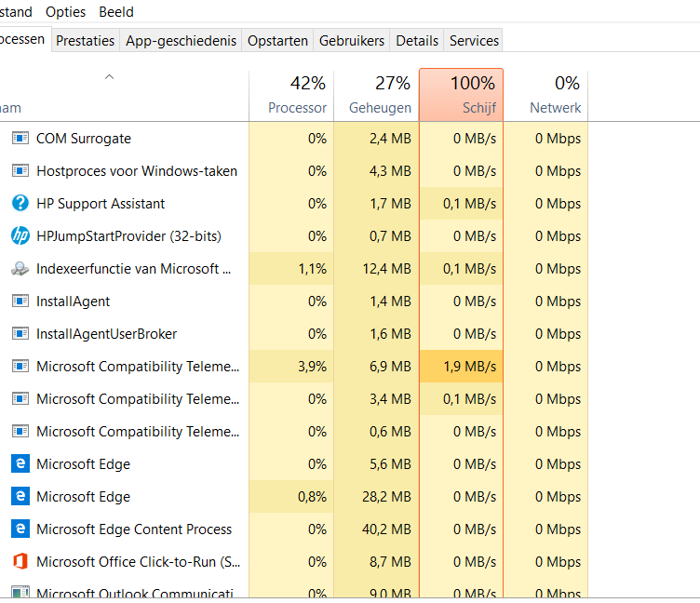Click the HP Support Assistant question mark icon
Screen dimensions: 700x603
click(x=20, y=204)
